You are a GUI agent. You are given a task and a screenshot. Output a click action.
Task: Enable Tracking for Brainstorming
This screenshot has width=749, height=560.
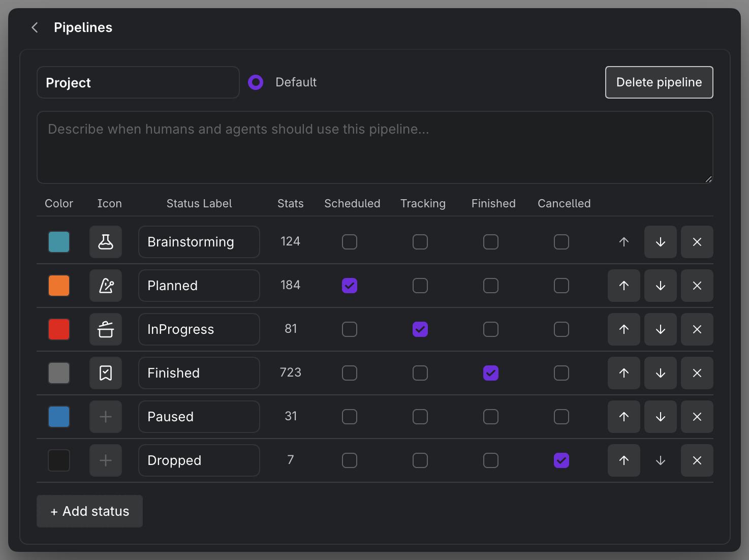420,242
